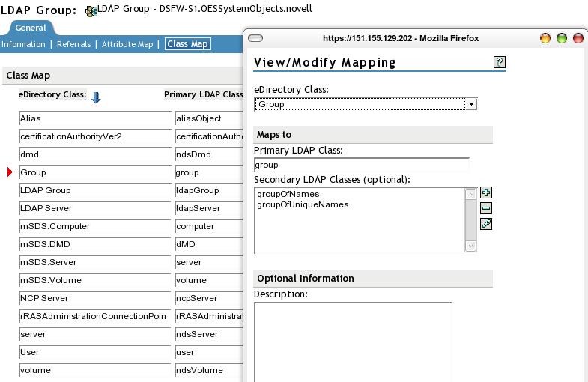Open the Attribute Map page
The width and height of the screenshot is (588, 382).
coord(127,44)
